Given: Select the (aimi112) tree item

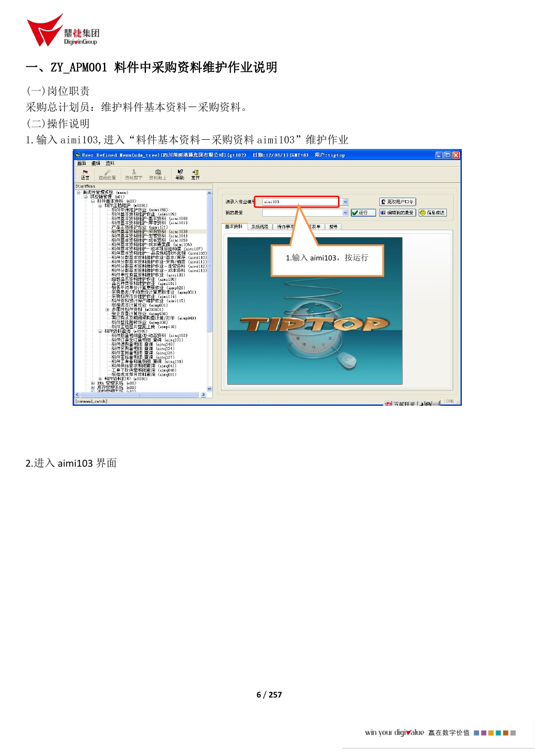Looking at the screenshot, I should (x=159, y=266).
